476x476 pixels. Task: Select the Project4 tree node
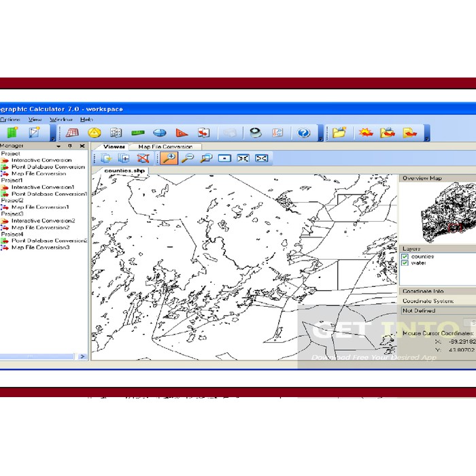(x=12, y=234)
